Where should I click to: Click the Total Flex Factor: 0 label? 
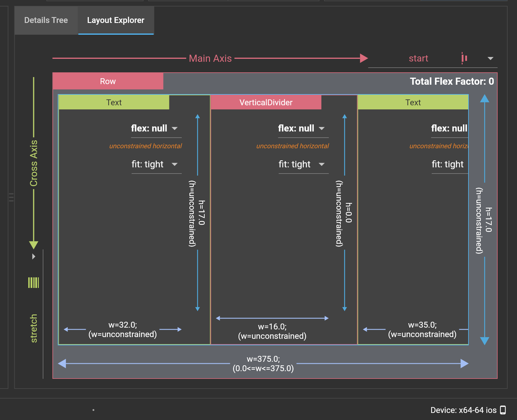point(452,81)
